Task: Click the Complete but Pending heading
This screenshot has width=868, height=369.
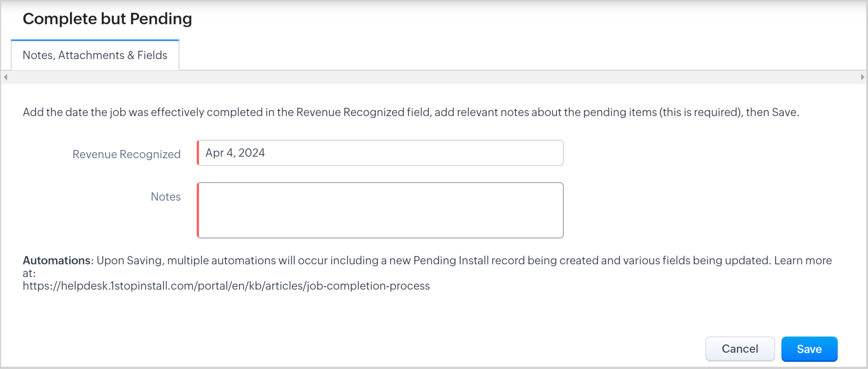Action: tap(107, 19)
